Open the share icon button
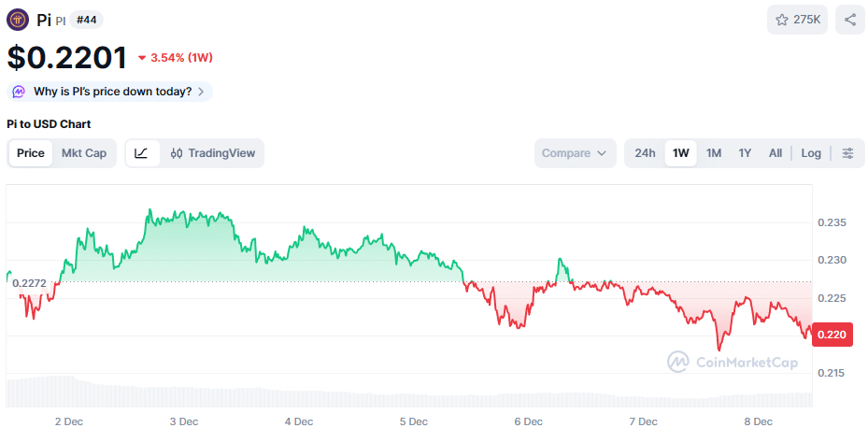The image size is (868, 428). (x=849, y=20)
